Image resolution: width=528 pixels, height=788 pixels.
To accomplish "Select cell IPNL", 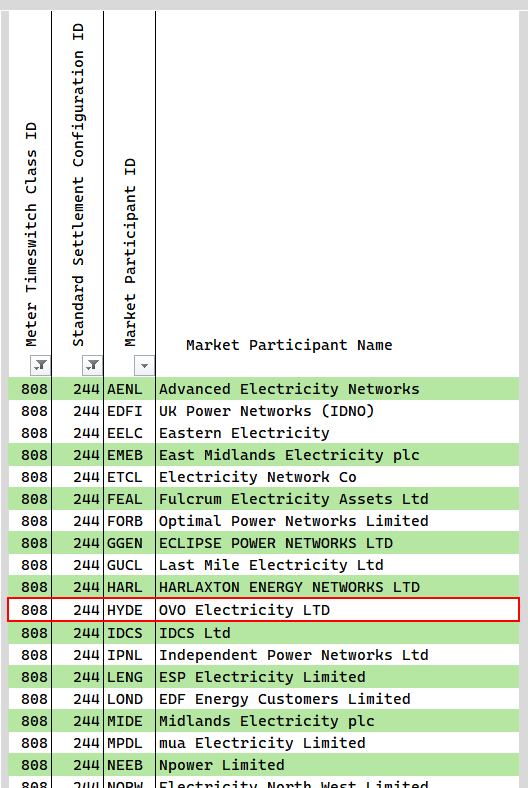I will click(x=129, y=655).
